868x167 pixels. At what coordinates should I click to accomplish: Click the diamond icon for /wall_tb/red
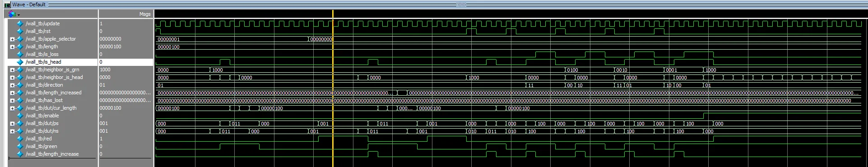[20, 139]
